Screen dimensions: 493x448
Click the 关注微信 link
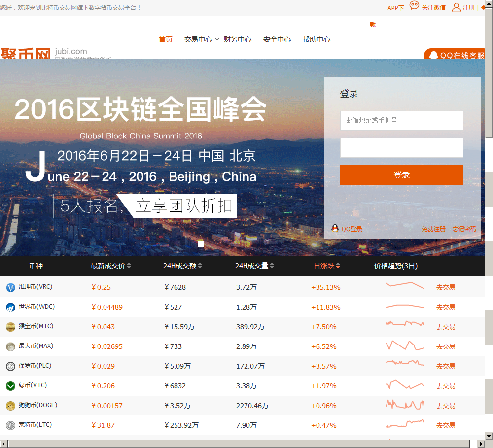[x=433, y=7]
